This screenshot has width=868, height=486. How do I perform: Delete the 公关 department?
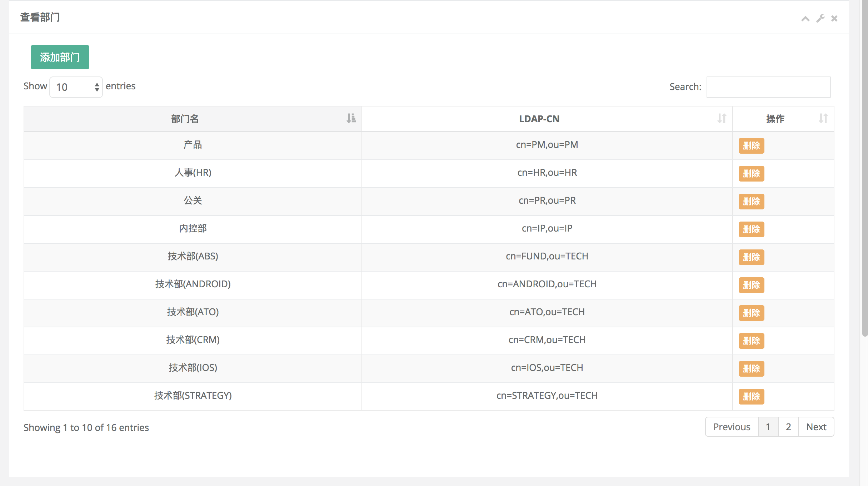pyautogui.click(x=751, y=202)
